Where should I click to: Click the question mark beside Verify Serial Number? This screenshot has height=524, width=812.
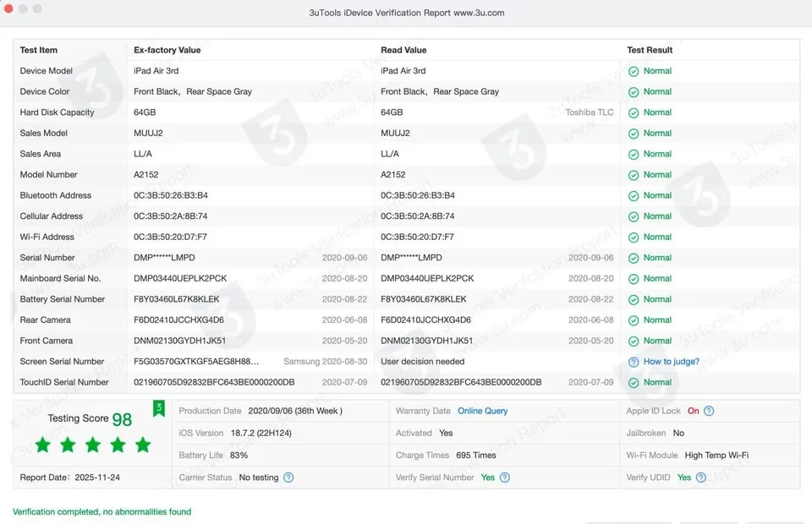(x=507, y=477)
